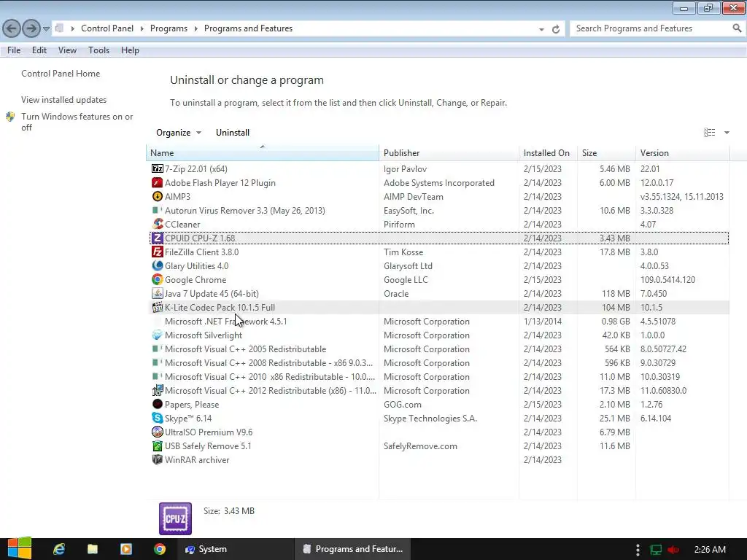Image resolution: width=747 pixels, height=560 pixels.
Task: Open the view options dropdown arrow
Action: 727,133
